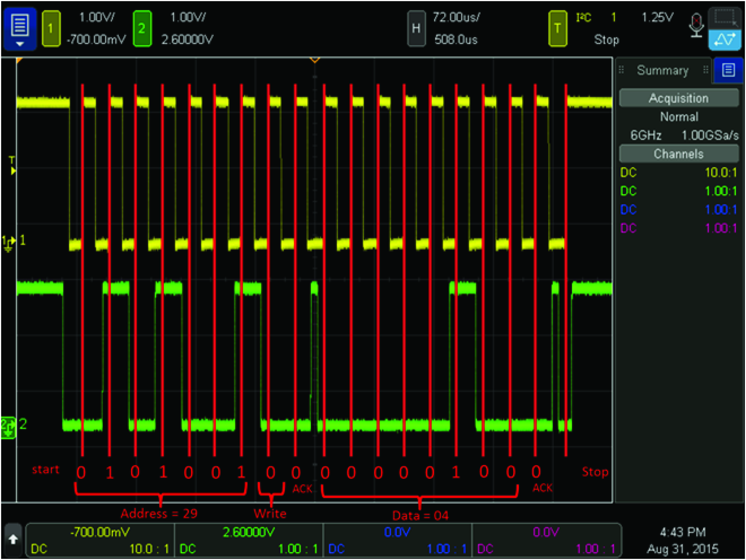Toggle the muted microphone icon

(x=696, y=25)
